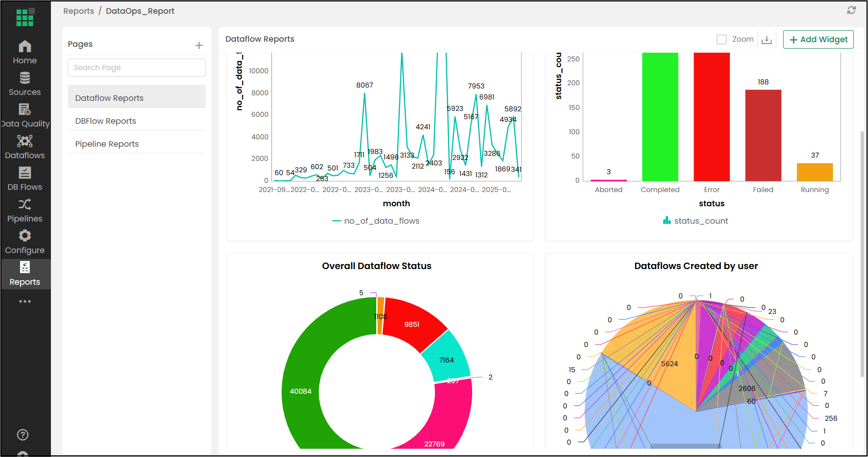The height and width of the screenshot is (457, 868).
Task: Click the refresh icon at top right
Action: coord(851,11)
